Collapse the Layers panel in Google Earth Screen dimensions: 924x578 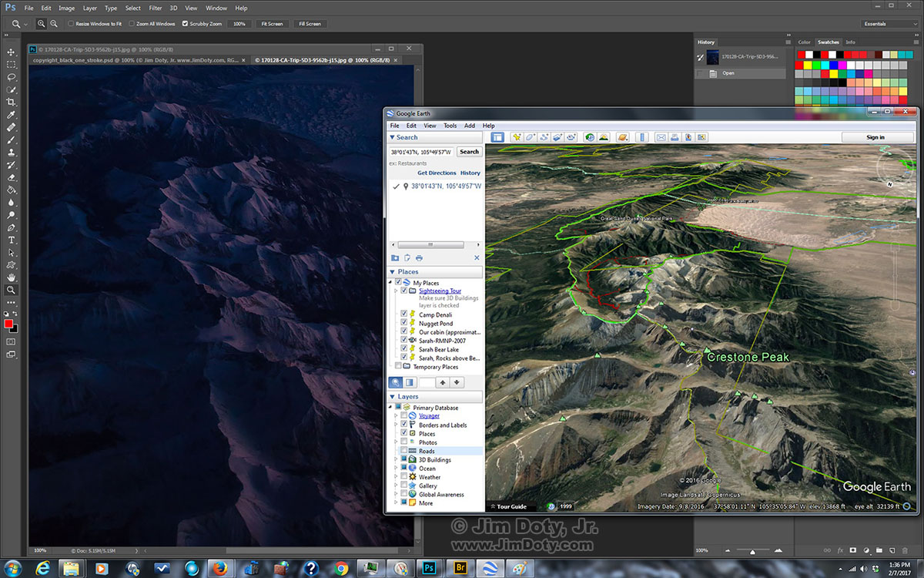click(x=393, y=397)
